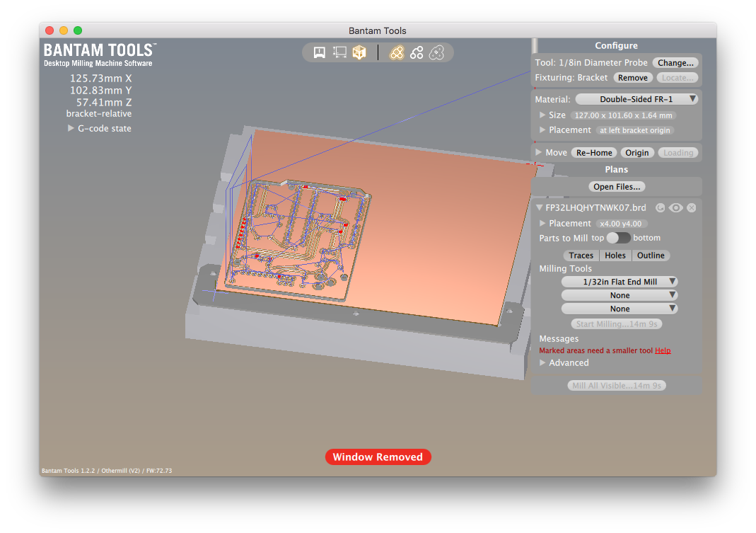This screenshot has height=533, width=756.
Task: Click the PCB board in the 3D preview
Action: [299, 239]
